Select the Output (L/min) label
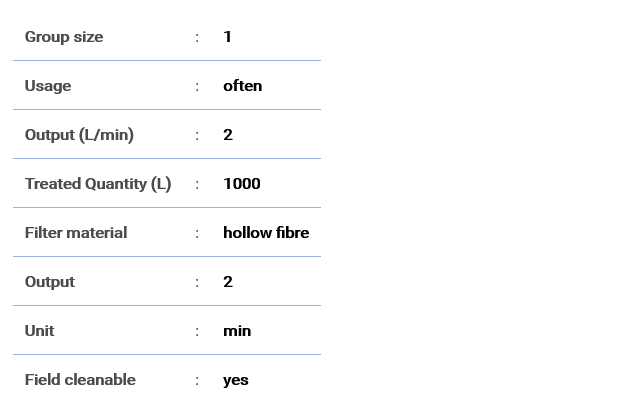628x415 pixels. click(x=79, y=135)
